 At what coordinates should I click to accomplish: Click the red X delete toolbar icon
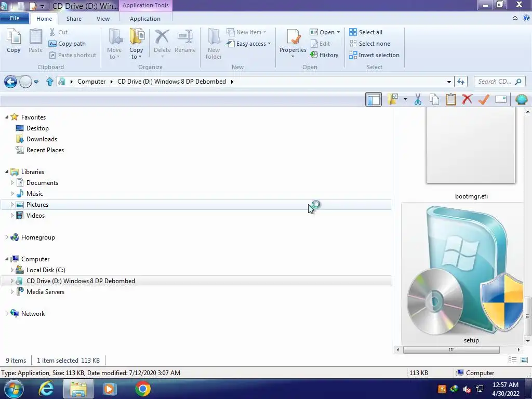[x=467, y=99]
